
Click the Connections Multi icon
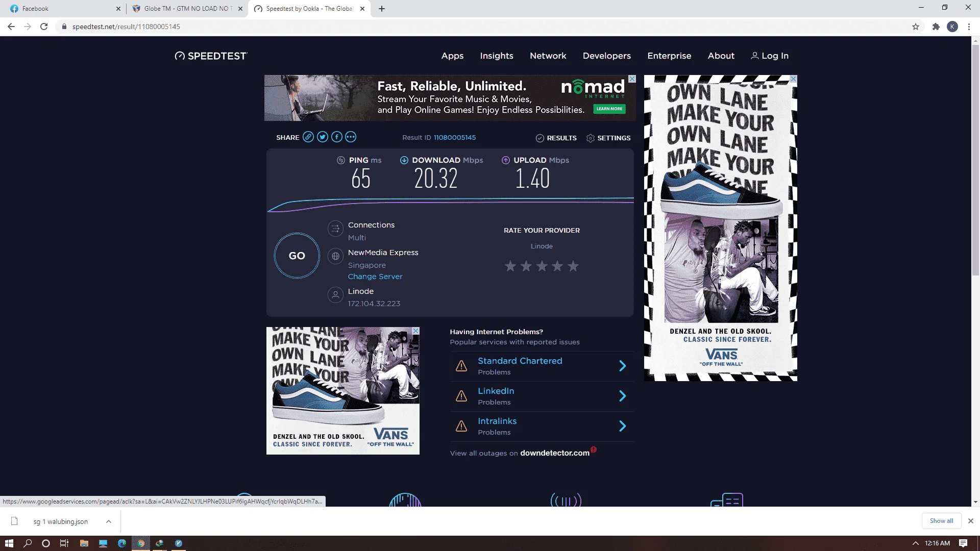[335, 229]
